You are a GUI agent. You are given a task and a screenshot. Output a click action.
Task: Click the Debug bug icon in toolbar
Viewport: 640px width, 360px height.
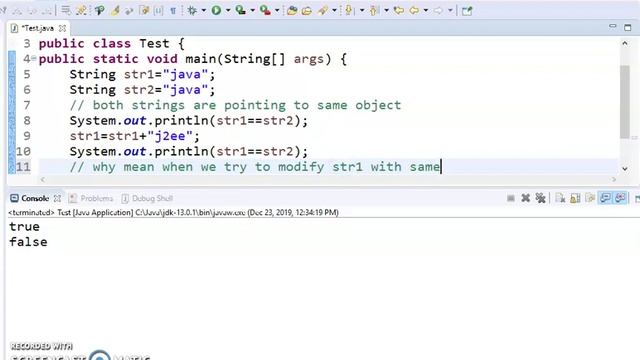192,10
